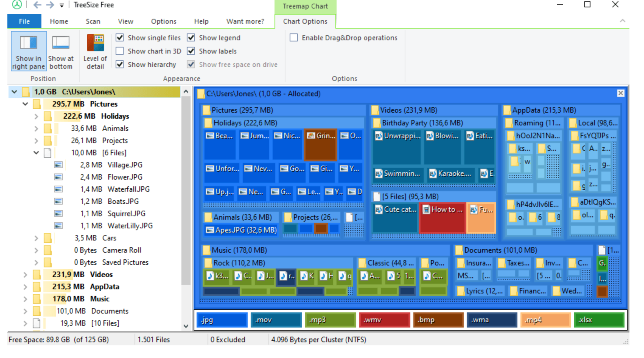The width and height of the screenshot is (644, 358).
Task: Select Waterfall.JPG in the tree
Action: pyautogui.click(x=128, y=189)
